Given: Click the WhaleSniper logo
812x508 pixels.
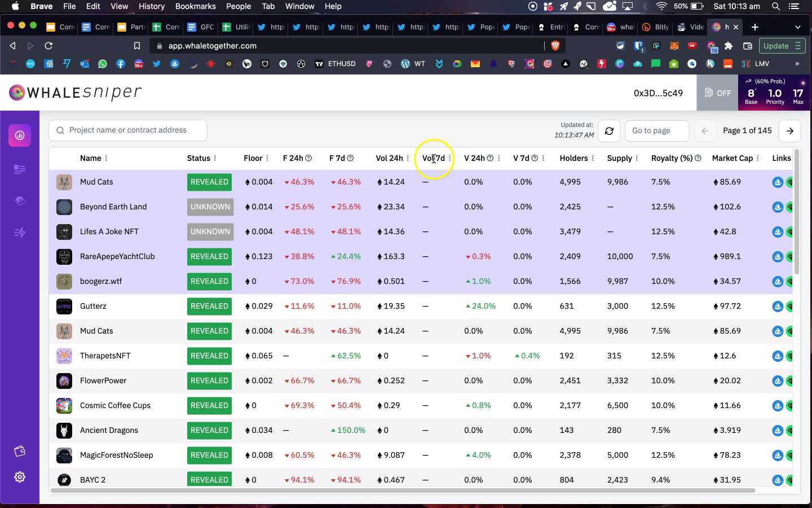Looking at the screenshot, I should pos(75,93).
